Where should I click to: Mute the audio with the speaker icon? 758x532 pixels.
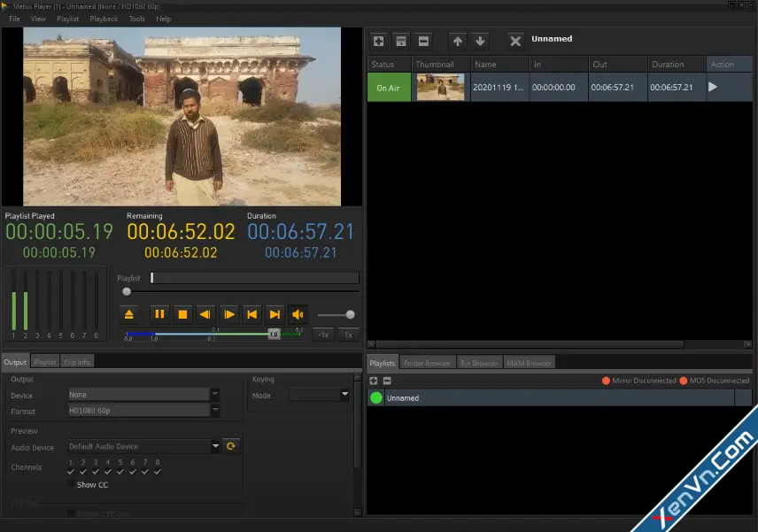[298, 314]
